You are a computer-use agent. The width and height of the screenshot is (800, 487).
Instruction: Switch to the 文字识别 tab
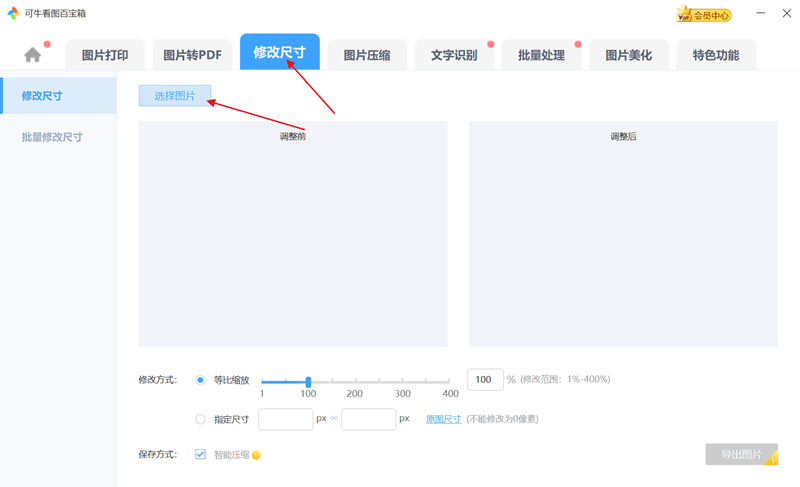tap(454, 56)
